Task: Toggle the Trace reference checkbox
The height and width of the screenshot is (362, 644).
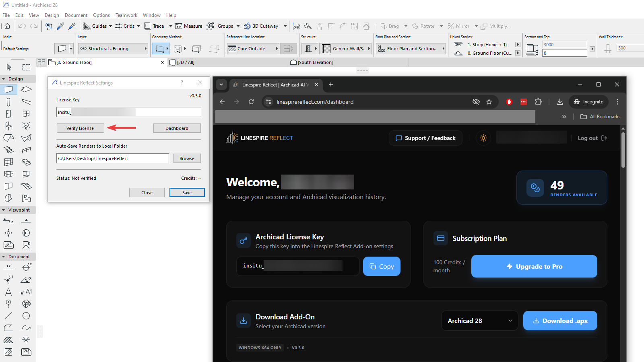Action: click(148, 26)
